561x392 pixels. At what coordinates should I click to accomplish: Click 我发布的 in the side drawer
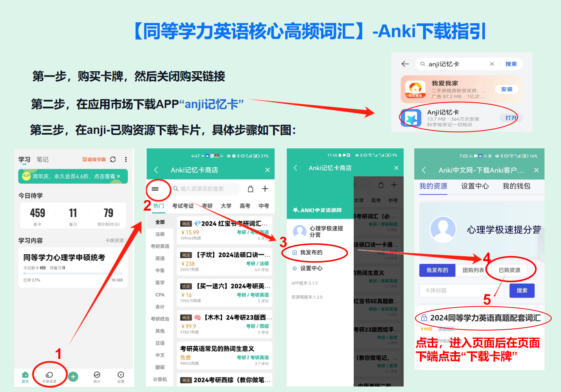coord(311,253)
